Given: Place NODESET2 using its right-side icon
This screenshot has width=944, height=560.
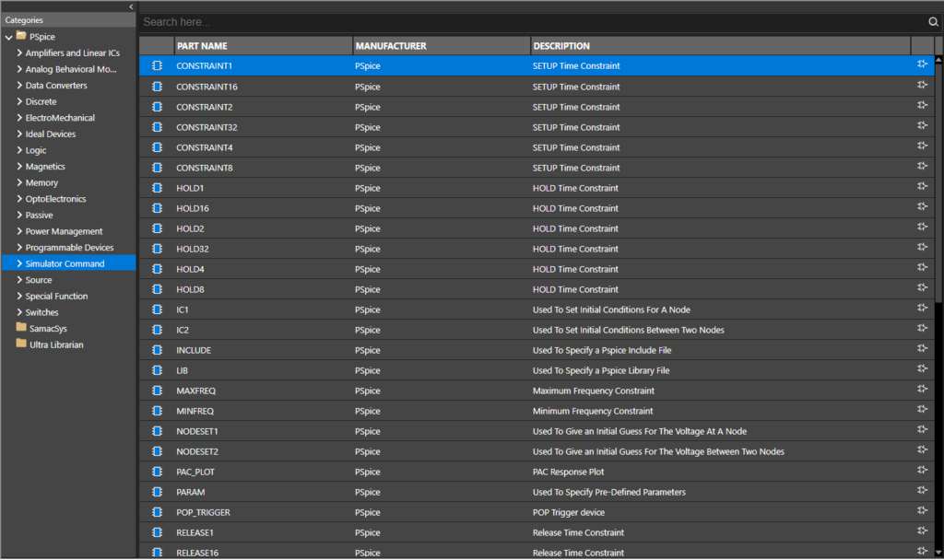Looking at the screenshot, I should coord(922,449).
